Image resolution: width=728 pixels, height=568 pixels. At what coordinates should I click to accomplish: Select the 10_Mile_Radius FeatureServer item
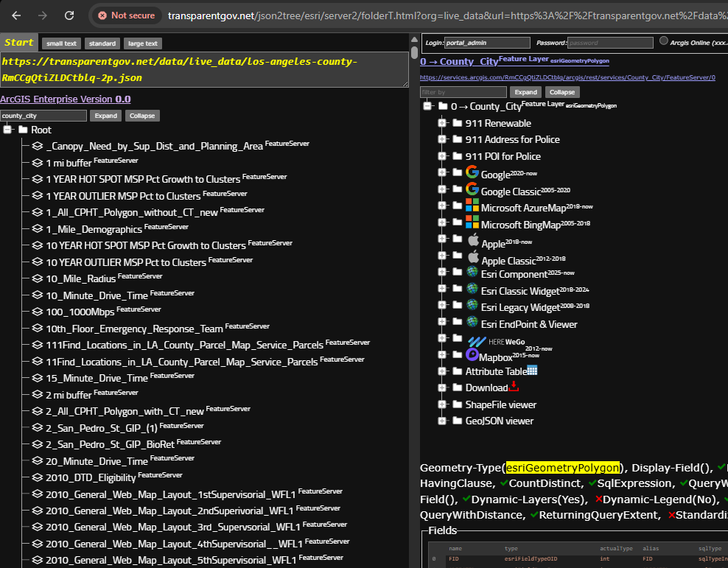(81, 278)
